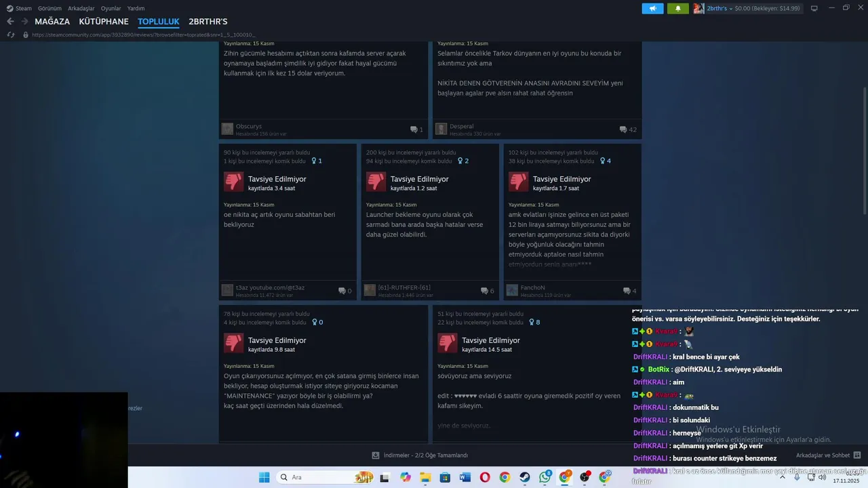Open the green notifications bell
868x488 pixels.
click(x=677, y=8)
